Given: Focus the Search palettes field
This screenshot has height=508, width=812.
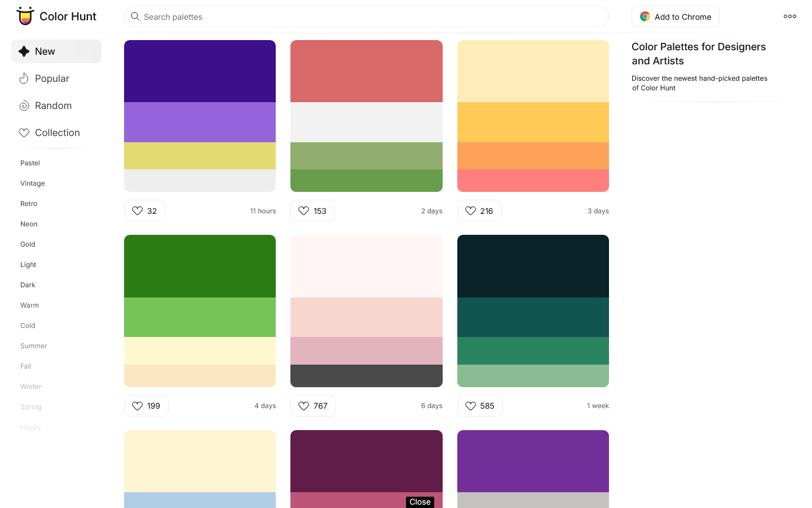Looking at the screenshot, I should (x=367, y=16).
